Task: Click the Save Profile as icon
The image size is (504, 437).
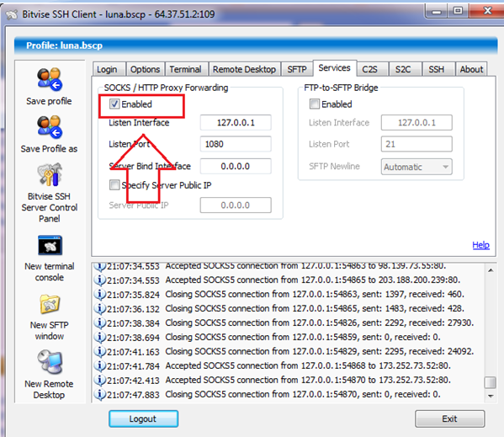Action: coord(49,126)
